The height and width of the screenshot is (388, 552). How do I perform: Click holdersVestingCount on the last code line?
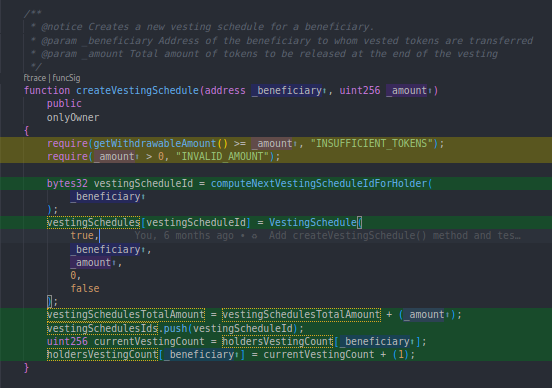pos(102,355)
